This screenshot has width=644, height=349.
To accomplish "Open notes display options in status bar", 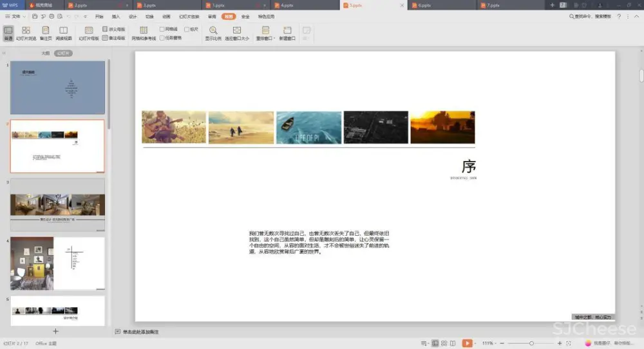I will coord(424,343).
